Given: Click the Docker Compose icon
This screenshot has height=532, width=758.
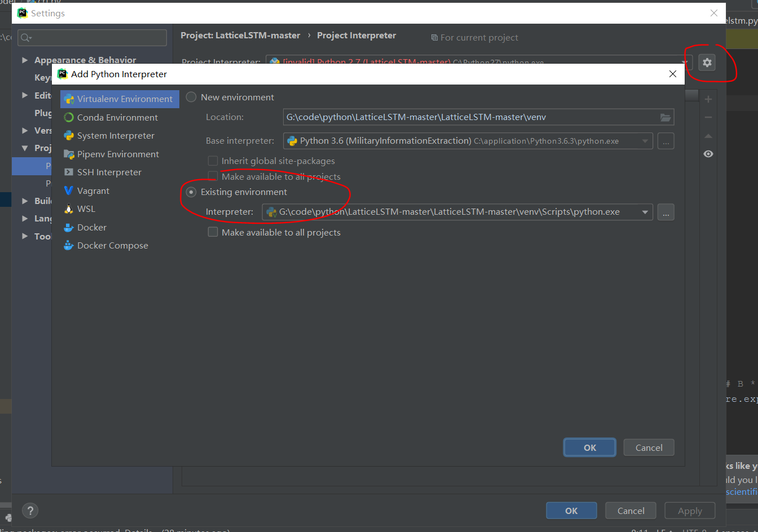Looking at the screenshot, I should tap(69, 246).
